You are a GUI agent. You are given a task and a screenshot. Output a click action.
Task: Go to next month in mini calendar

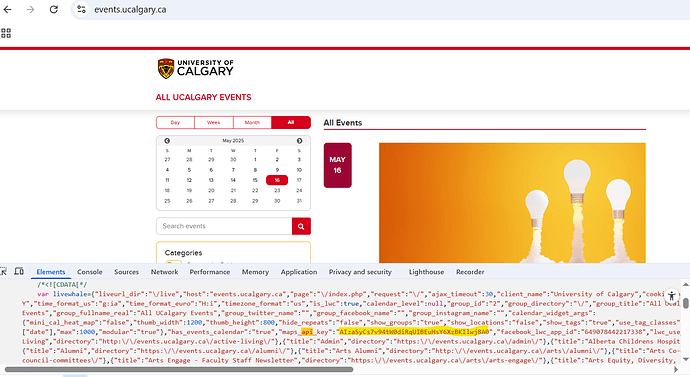[x=299, y=141]
